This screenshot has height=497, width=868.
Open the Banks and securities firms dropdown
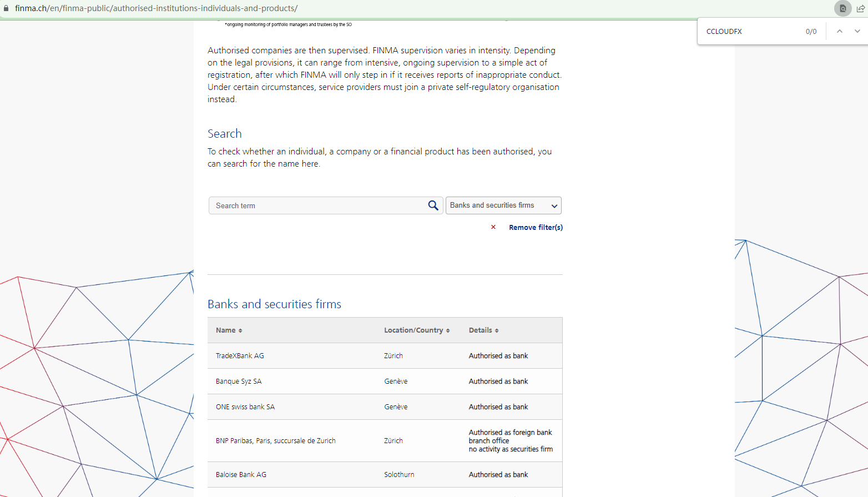point(503,205)
